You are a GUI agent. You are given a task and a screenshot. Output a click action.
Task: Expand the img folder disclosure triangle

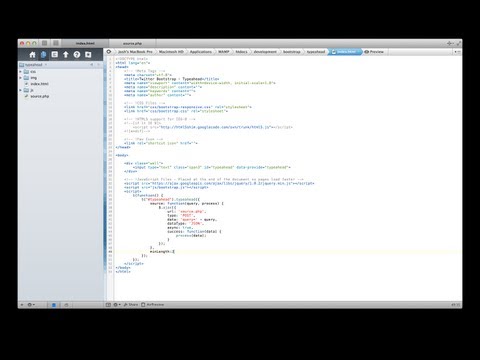click(21, 78)
